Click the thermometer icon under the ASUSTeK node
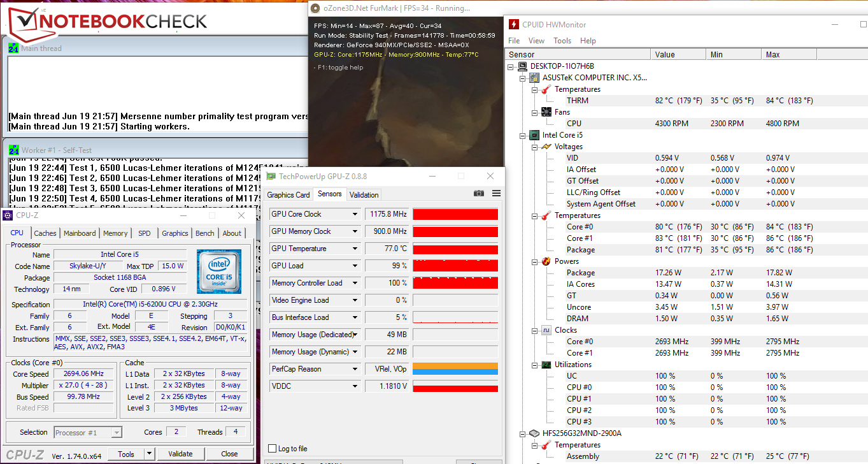This screenshot has height=464, width=868. pyautogui.click(x=546, y=89)
